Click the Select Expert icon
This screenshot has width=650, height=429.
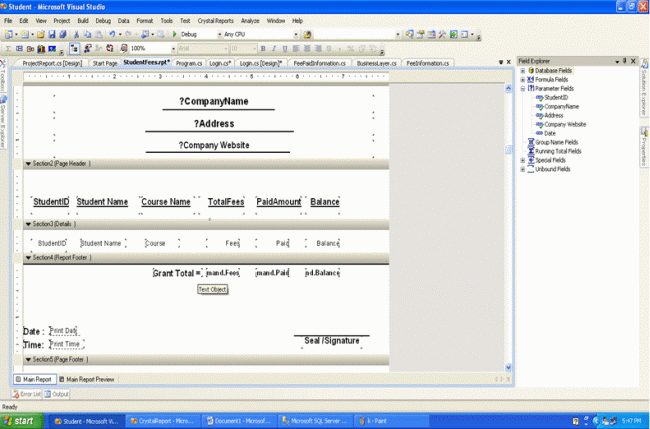87,48
